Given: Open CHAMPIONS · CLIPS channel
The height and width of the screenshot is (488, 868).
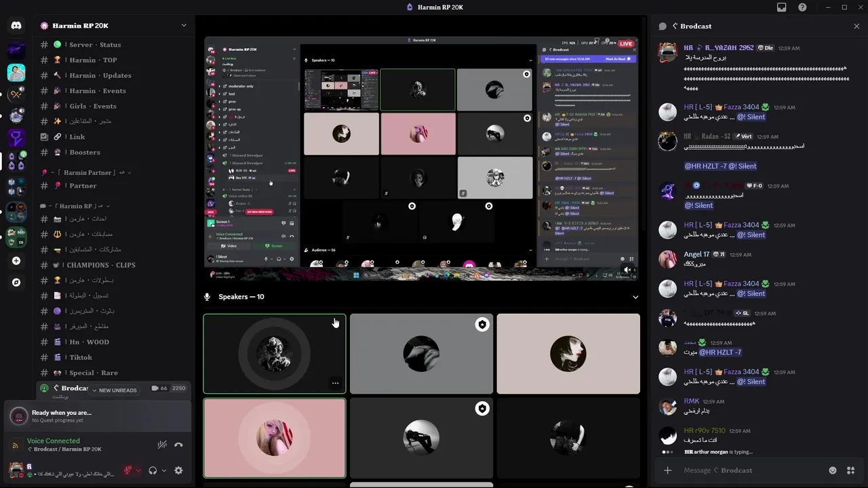Looking at the screenshot, I should (x=113, y=265).
